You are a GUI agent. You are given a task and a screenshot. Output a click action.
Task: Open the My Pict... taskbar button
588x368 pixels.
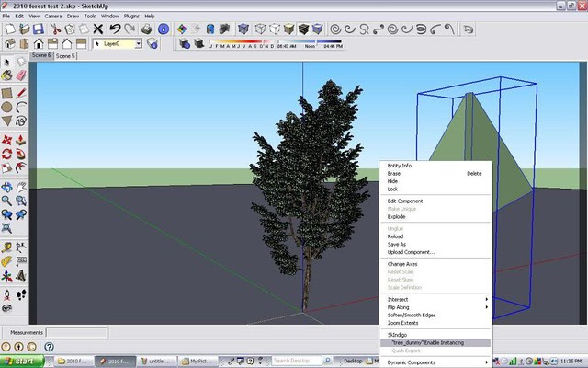click(197, 362)
